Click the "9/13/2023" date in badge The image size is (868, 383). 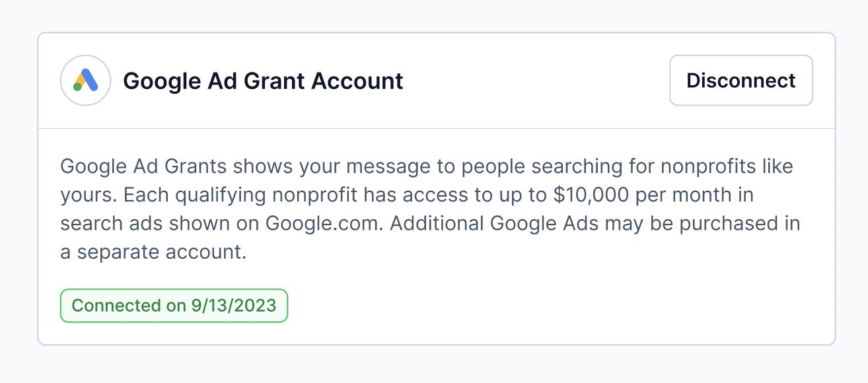click(234, 306)
